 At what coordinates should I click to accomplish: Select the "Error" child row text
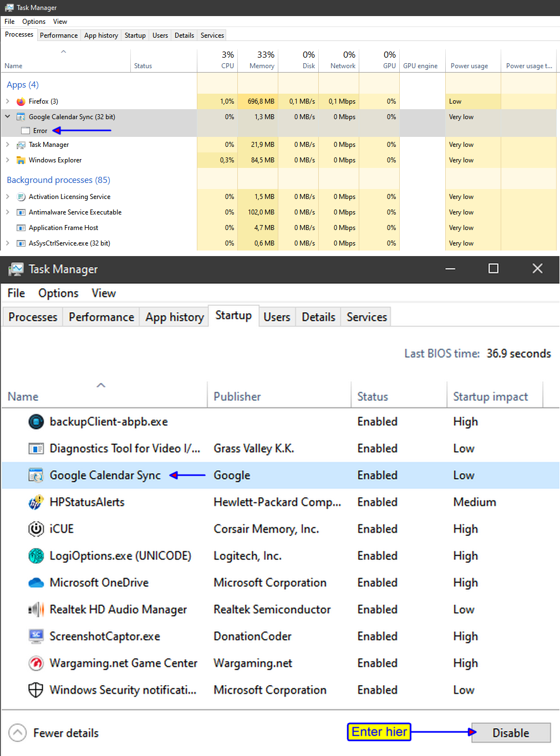tap(40, 131)
